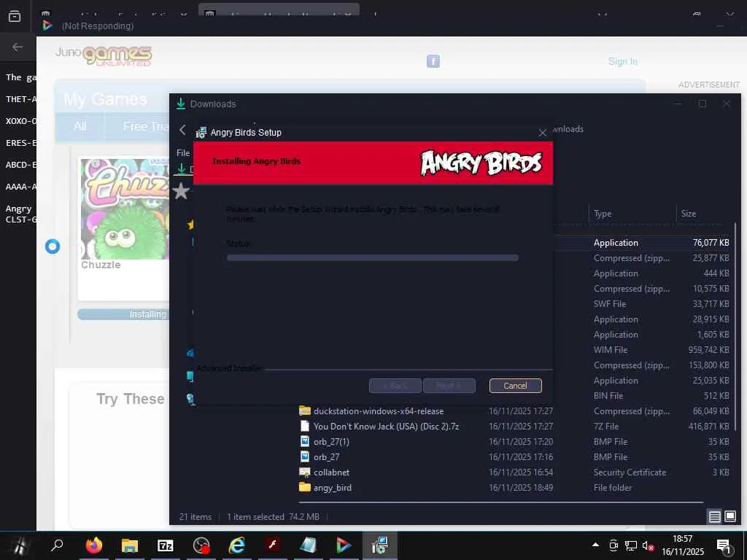This screenshot has width=747, height=560.
Task: Click Sign In on Juno Games page
Action: point(622,61)
